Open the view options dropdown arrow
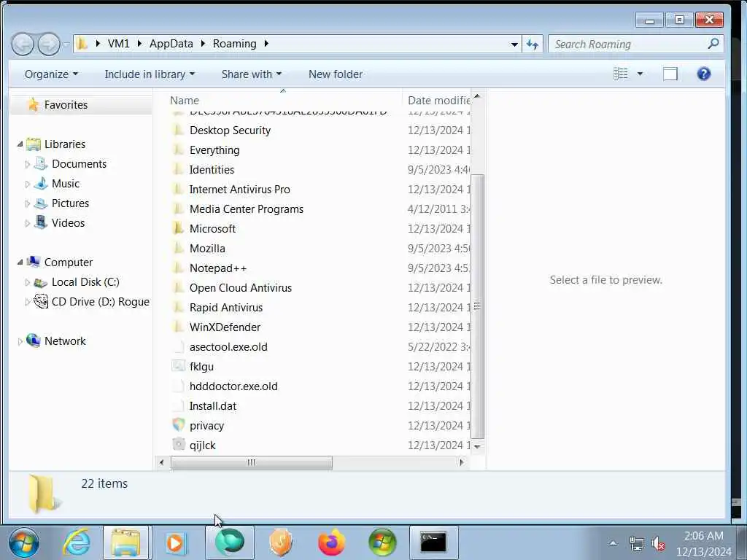Image resolution: width=747 pixels, height=560 pixels. [x=640, y=74]
